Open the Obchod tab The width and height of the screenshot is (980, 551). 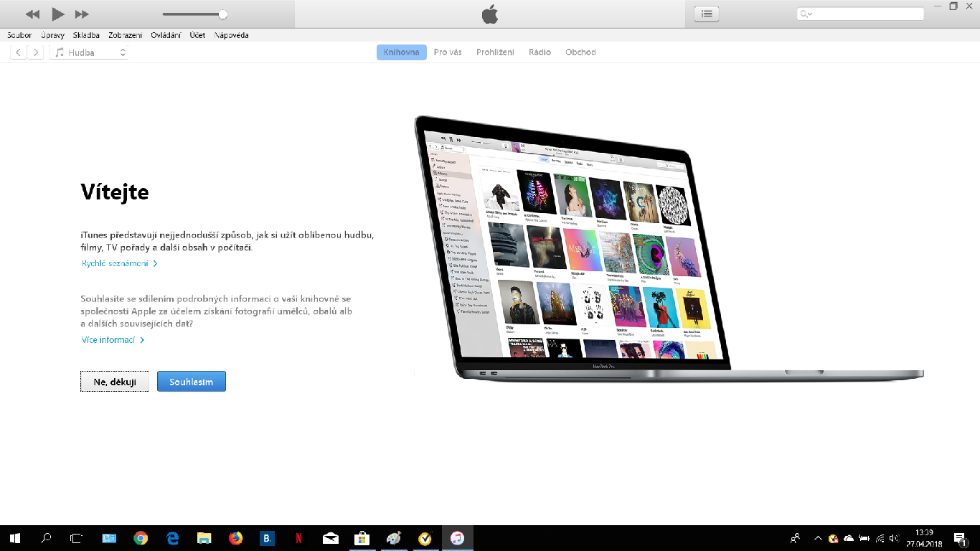[580, 52]
